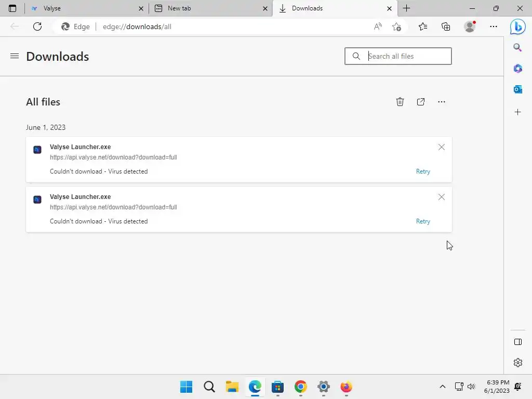This screenshot has height=399, width=532.
Task: Open the Bing Discover sidebar button
Action: (518, 26)
